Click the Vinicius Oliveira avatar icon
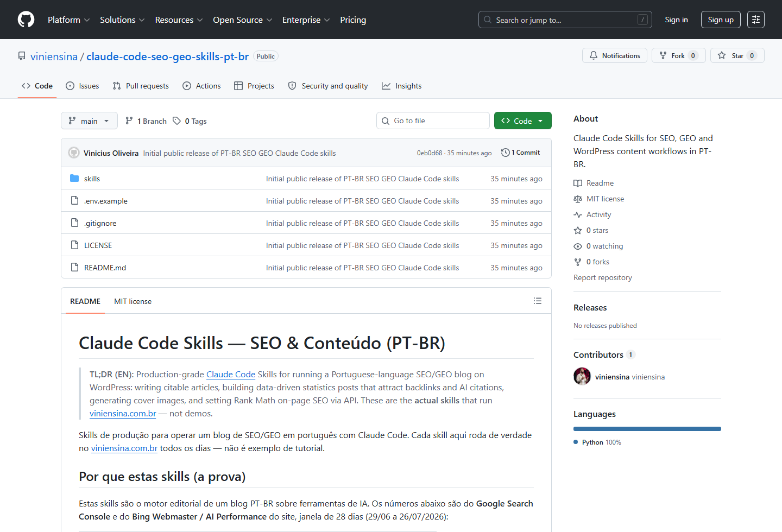The height and width of the screenshot is (532, 782). tap(74, 153)
